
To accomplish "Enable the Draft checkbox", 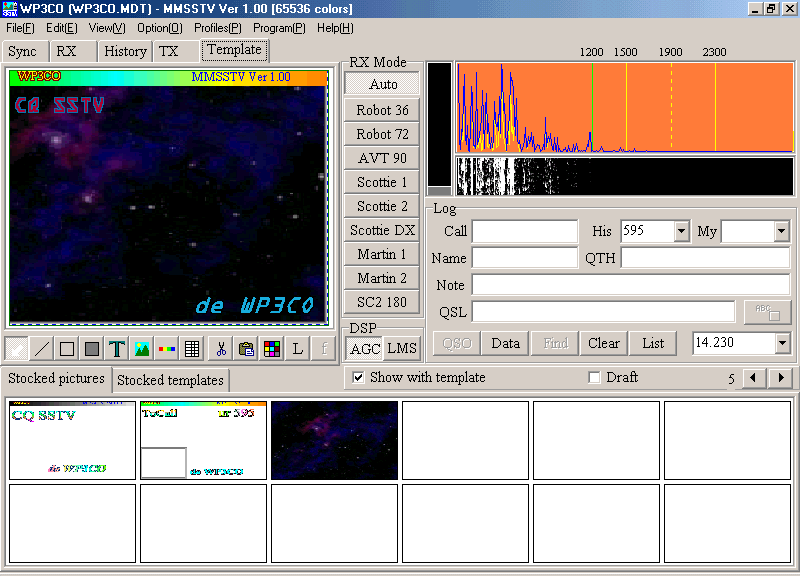I will (594, 378).
